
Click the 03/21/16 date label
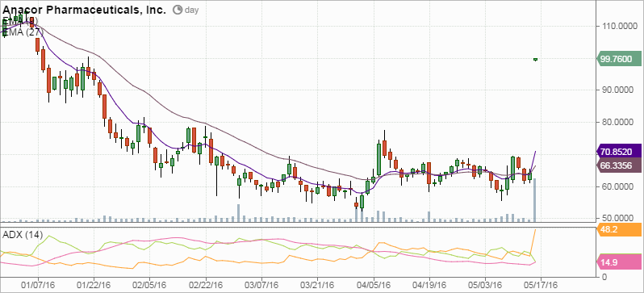pyautogui.click(x=317, y=284)
